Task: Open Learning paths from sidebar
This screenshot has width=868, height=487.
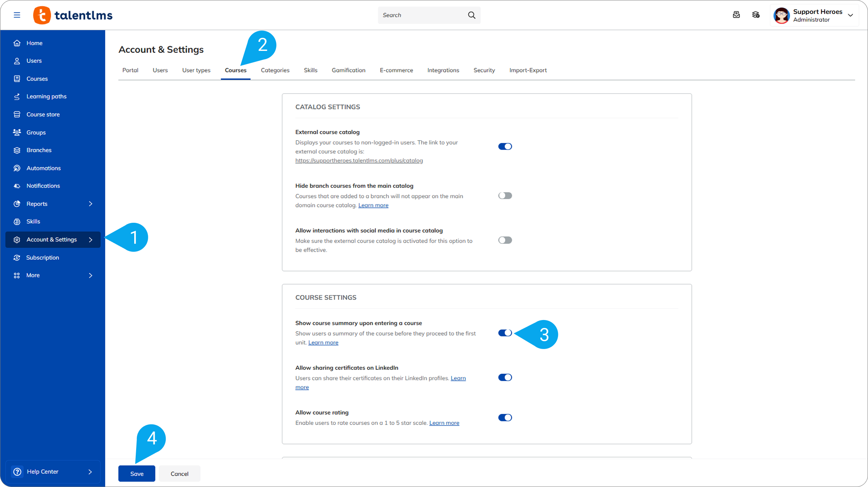Action: click(x=46, y=96)
